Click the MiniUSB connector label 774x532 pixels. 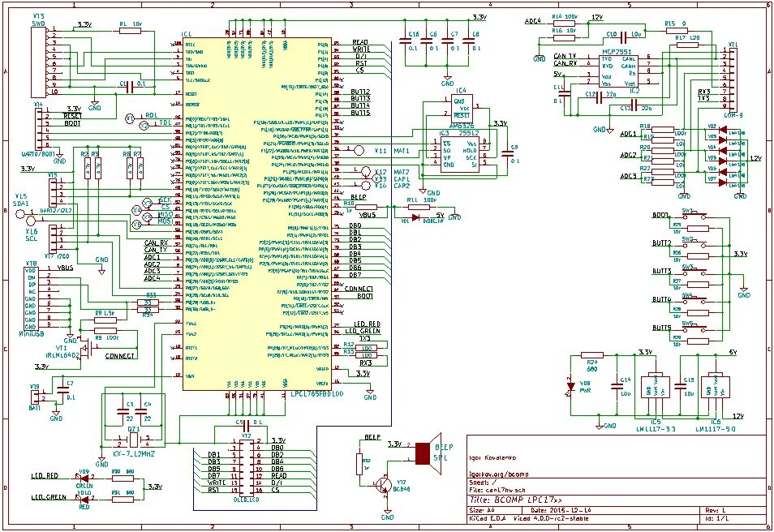click(32, 334)
